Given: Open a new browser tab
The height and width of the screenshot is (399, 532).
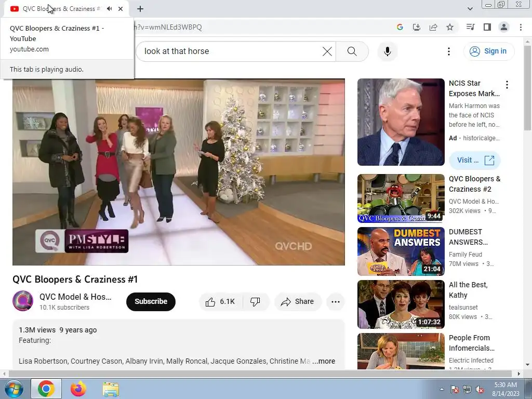Looking at the screenshot, I should pos(140,9).
